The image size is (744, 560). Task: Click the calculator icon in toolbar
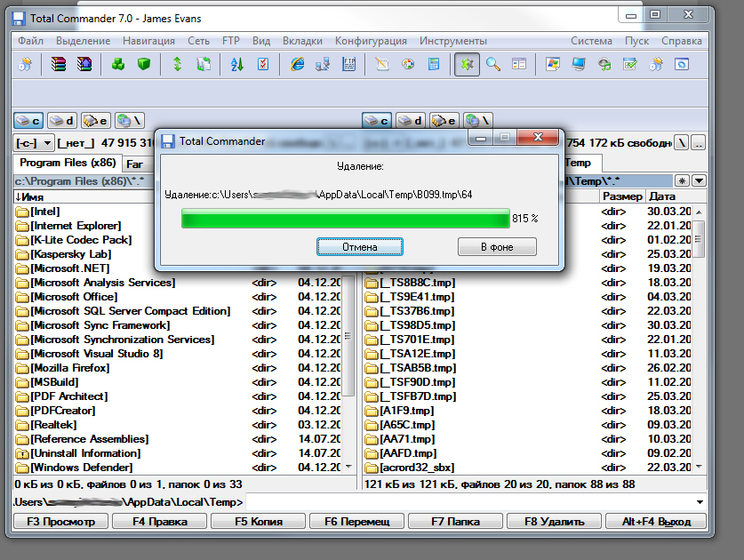tap(434, 64)
